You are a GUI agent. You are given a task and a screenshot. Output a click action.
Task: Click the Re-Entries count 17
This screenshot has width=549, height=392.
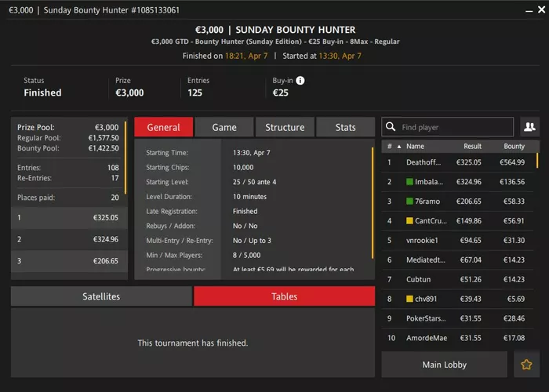[x=115, y=178]
